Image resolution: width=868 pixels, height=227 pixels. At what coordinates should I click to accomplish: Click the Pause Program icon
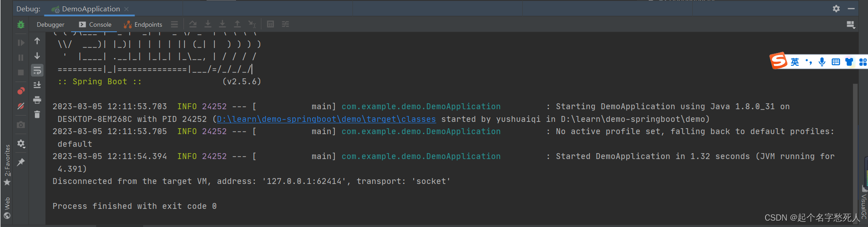pyautogui.click(x=21, y=58)
